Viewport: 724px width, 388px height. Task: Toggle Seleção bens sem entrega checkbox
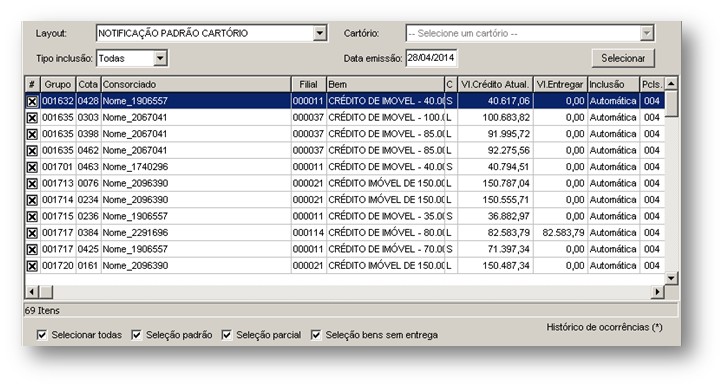point(316,335)
